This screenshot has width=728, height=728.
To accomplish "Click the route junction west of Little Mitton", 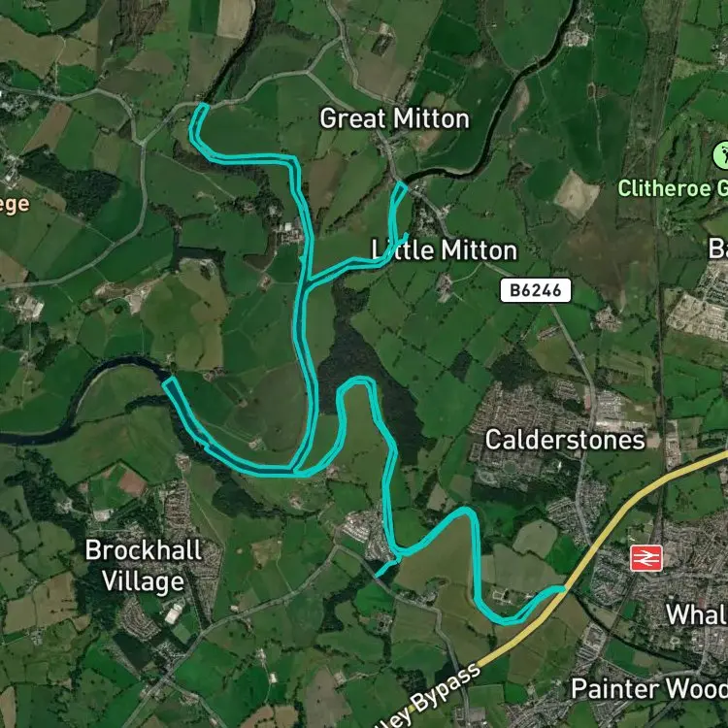I will (310, 280).
